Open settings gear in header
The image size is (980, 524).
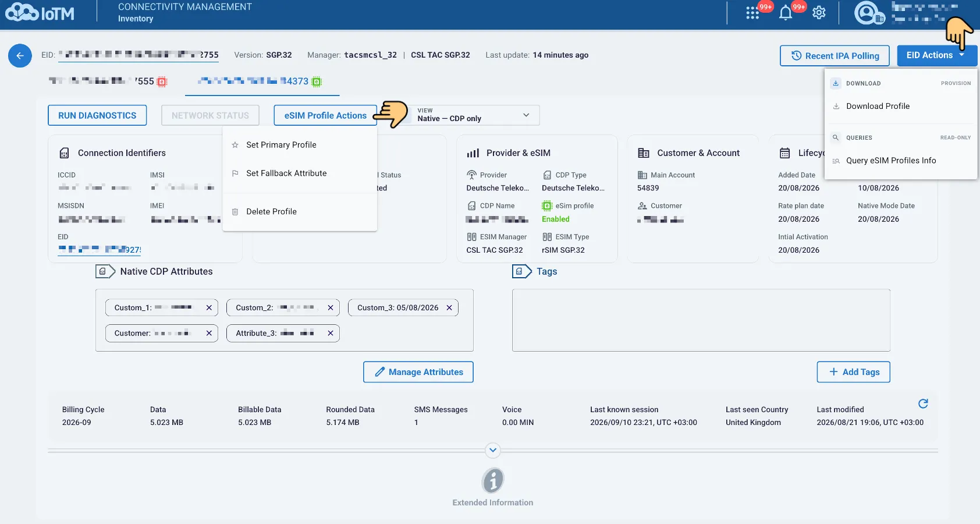(x=819, y=13)
